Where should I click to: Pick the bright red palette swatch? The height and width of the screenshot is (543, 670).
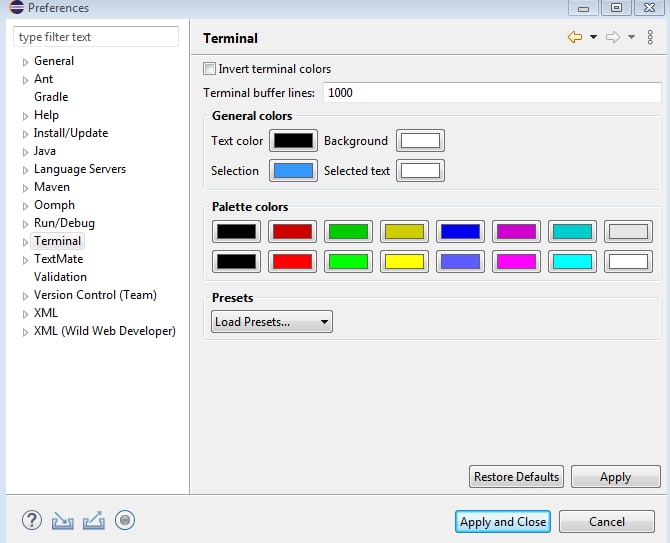tap(292, 261)
